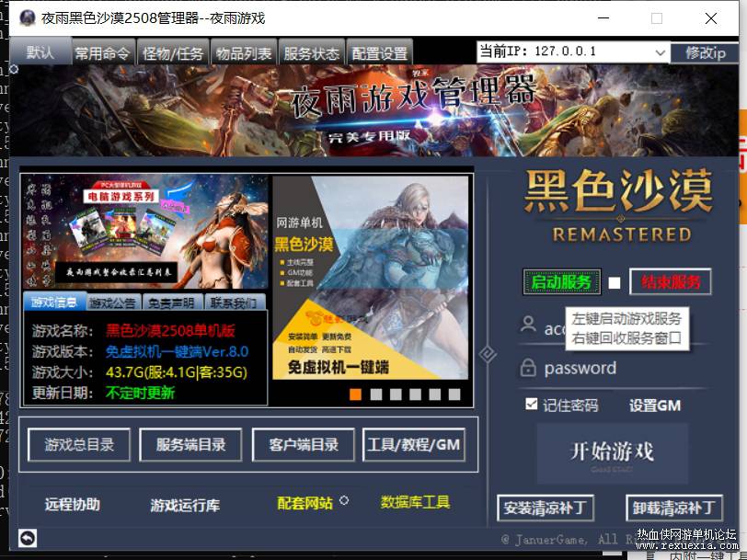Click the 免虚拟机一键端 promo image
Viewport: 747px width, 560px height.
click(370, 278)
